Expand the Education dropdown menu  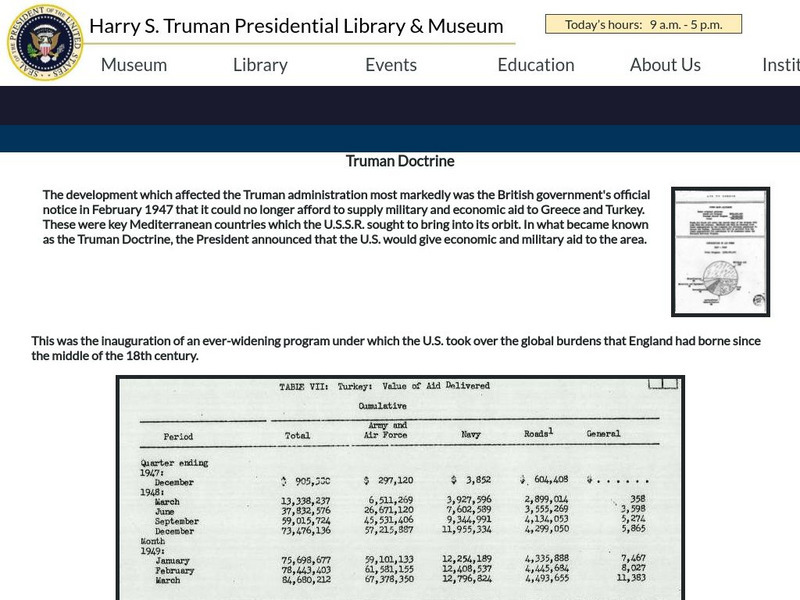[x=536, y=64]
